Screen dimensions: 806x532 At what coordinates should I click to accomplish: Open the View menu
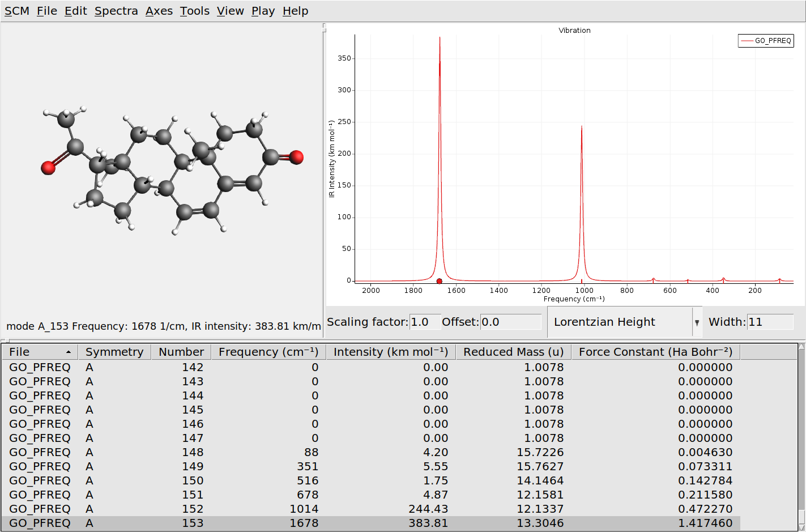230,10
